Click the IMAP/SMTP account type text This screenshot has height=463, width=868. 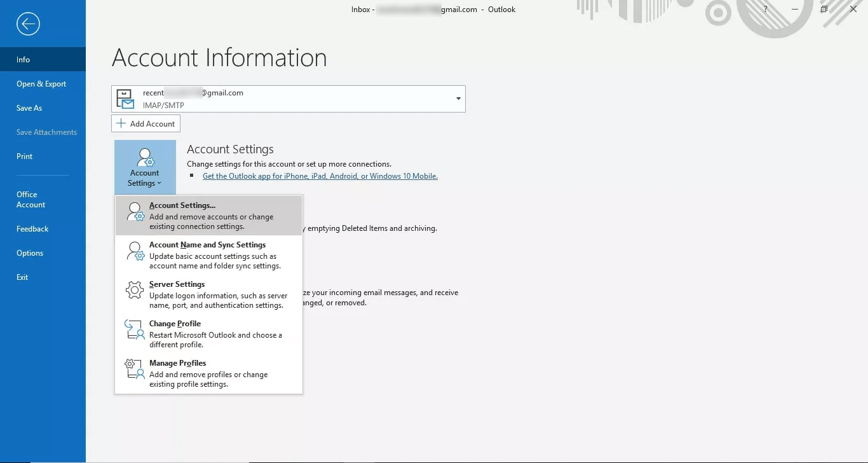[x=163, y=106]
